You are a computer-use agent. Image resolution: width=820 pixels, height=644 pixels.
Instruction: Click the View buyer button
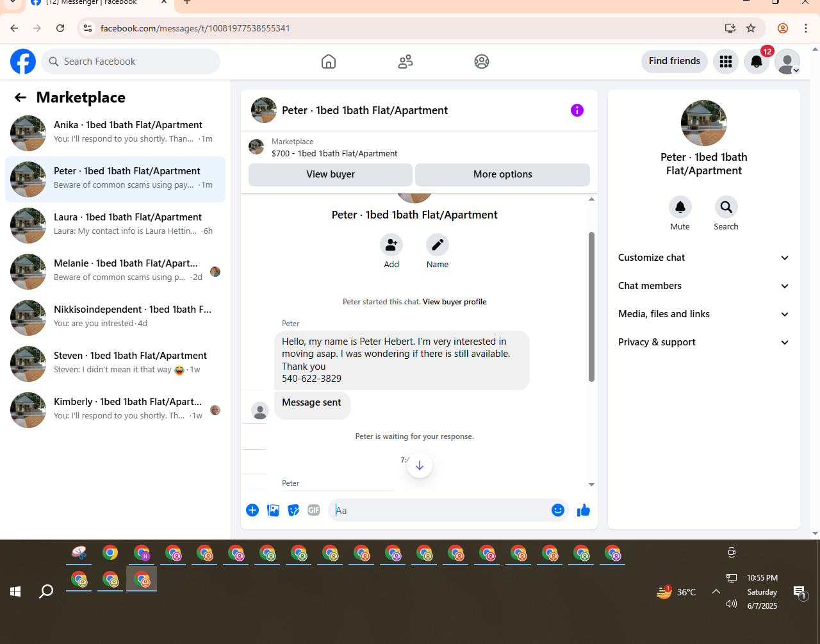click(331, 174)
